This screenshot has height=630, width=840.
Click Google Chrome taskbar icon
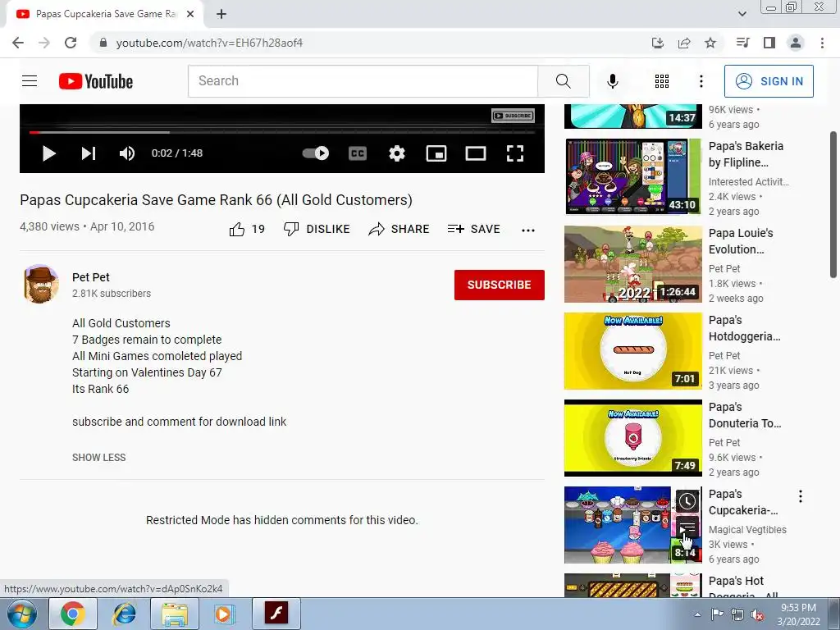tap(73, 614)
